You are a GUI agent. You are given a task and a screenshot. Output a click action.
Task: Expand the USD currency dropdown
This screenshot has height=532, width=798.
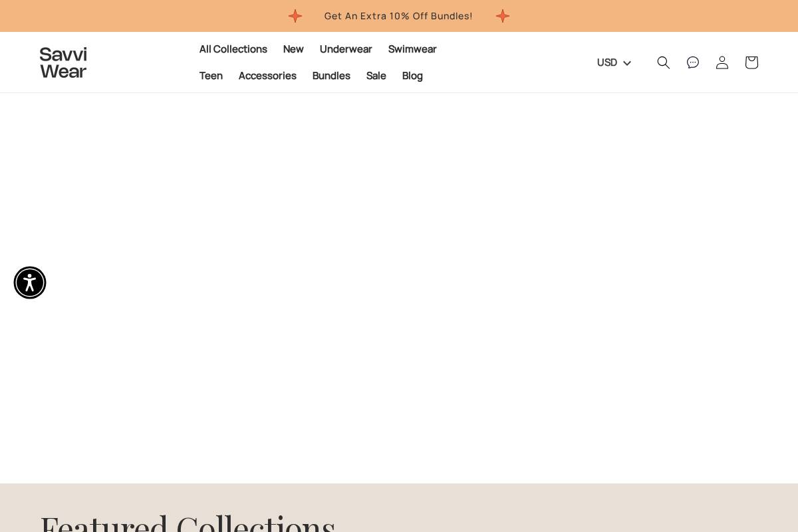tap(607, 63)
